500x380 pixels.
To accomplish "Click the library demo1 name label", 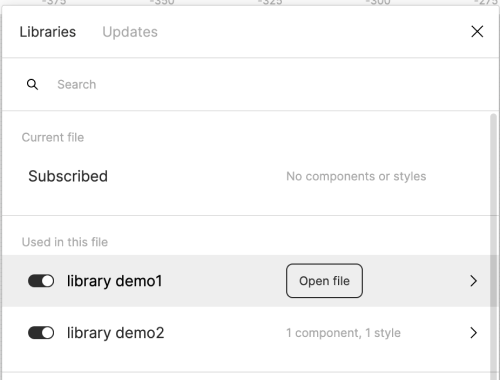I will tap(114, 281).
